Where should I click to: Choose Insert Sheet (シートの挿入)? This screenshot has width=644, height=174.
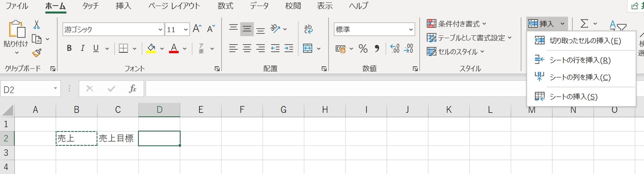[x=581, y=96]
